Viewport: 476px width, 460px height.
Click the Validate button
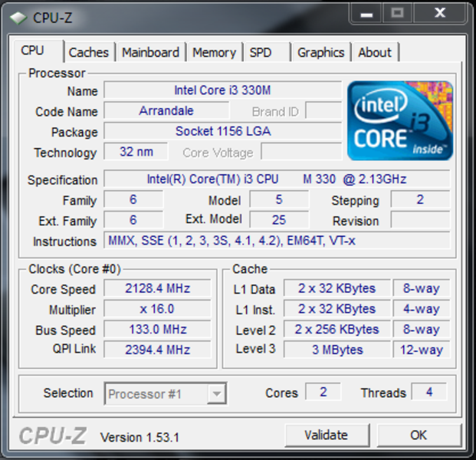pyautogui.click(x=327, y=435)
